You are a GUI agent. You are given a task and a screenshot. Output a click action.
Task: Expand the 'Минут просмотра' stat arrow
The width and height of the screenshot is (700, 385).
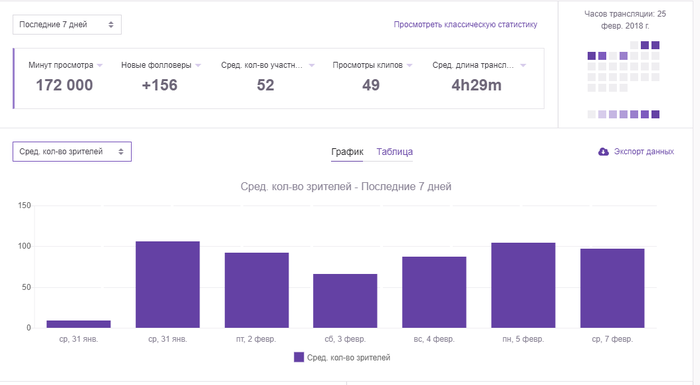click(100, 65)
